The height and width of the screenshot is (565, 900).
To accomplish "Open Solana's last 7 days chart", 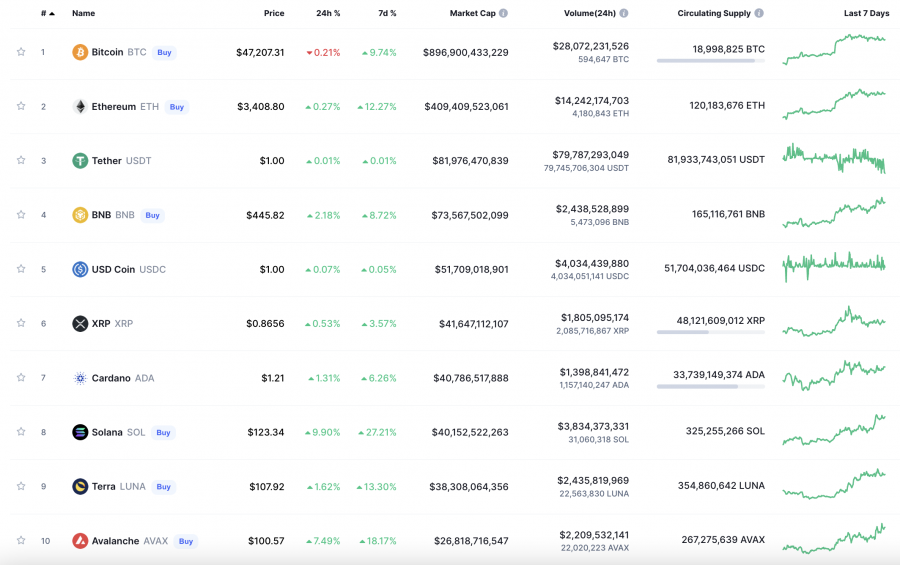I will click(x=834, y=430).
